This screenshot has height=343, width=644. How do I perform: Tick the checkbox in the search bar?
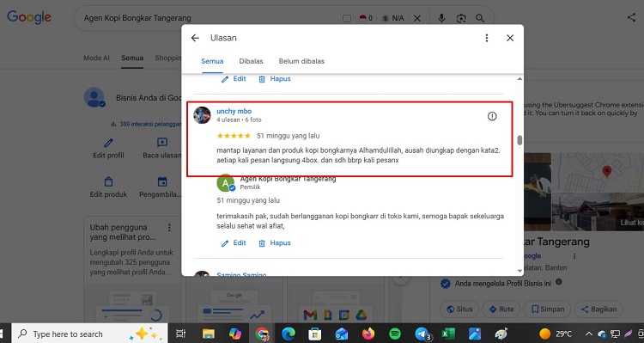click(347, 18)
